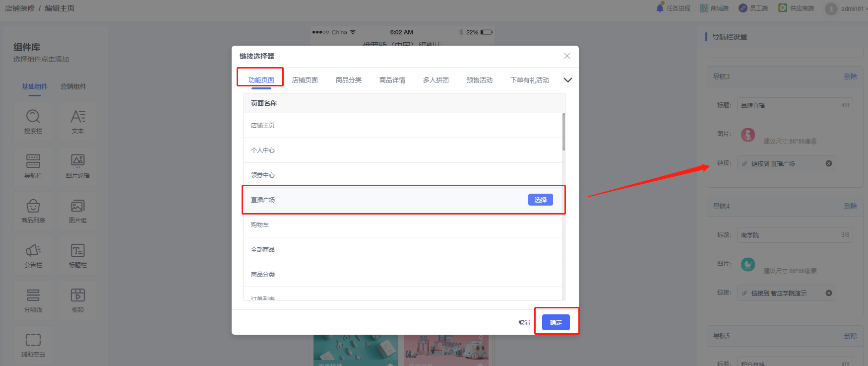868x366 pixels.
Task: Add the 文本 text component
Action: tap(78, 122)
